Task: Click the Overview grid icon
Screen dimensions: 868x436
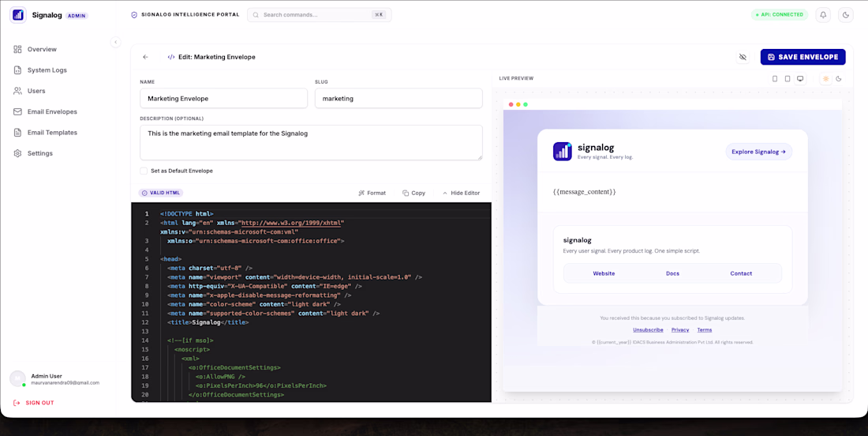Action: tap(17, 49)
